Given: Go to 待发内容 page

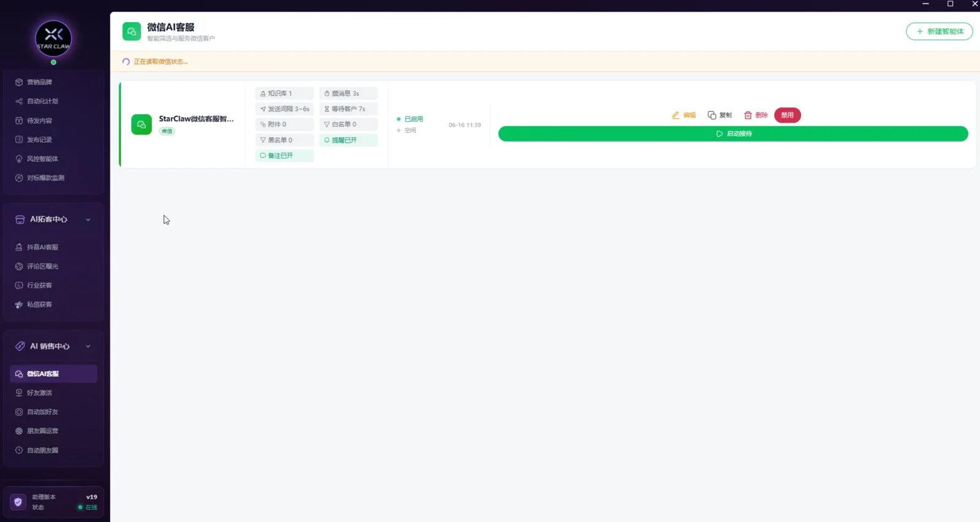Looking at the screenshot, I should pyautogui.click(x=53, y=121).
